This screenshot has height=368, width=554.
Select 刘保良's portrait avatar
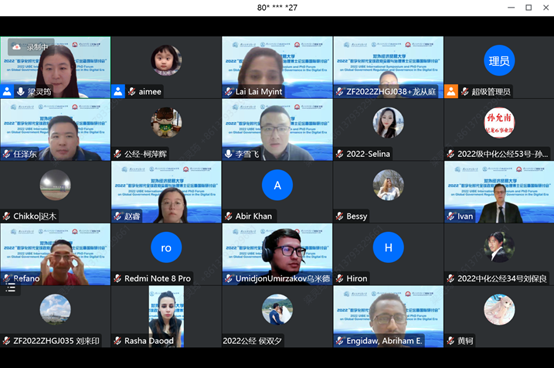[499, 247]
